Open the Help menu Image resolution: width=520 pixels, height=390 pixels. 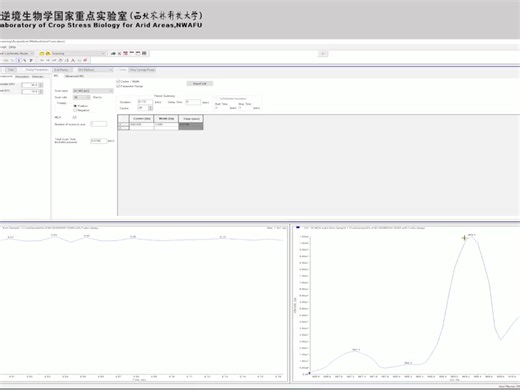12,47
